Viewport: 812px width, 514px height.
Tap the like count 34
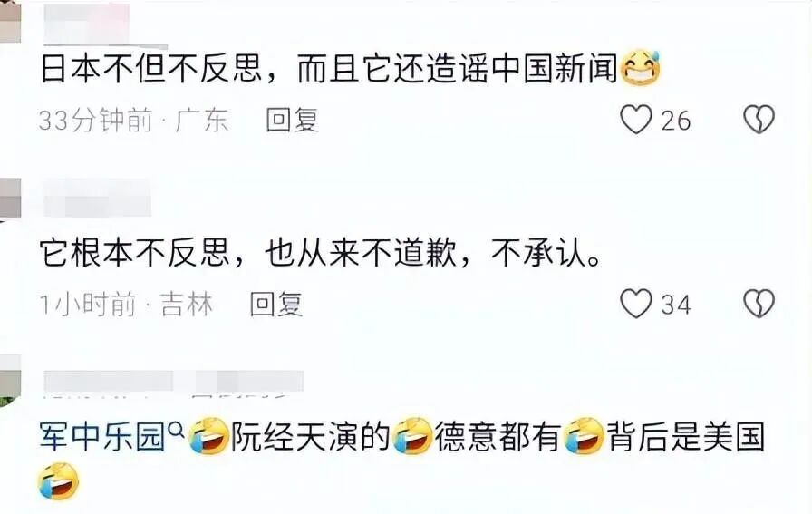676,305
